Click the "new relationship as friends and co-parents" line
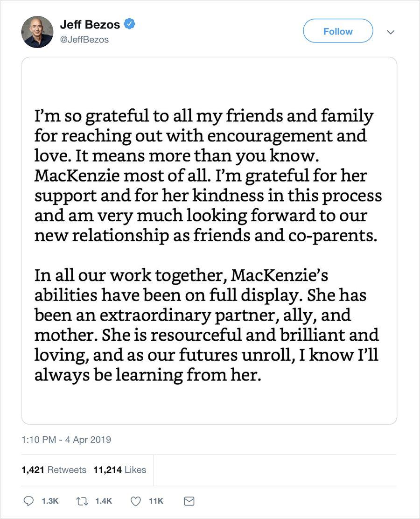Screen dimensions: 420x519 point(205,235)
